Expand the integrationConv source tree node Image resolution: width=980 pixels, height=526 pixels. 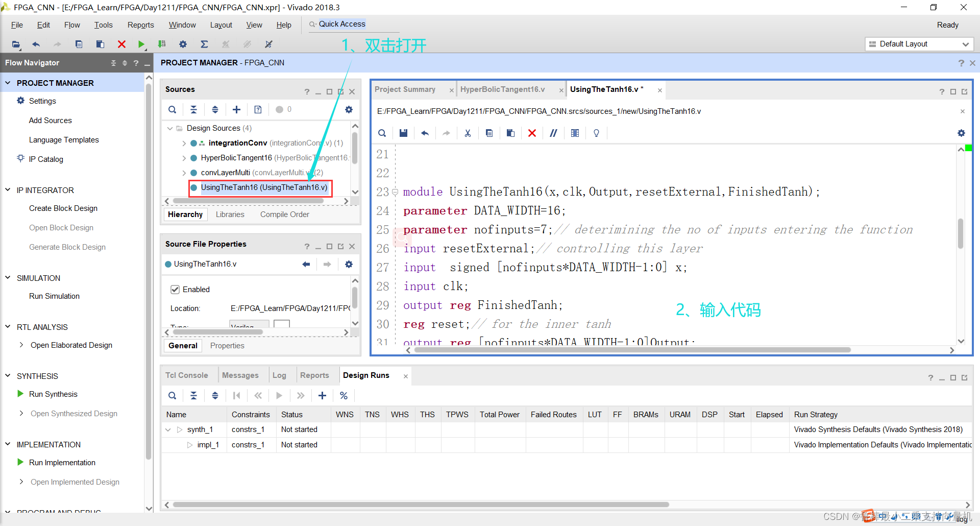point(184,144)
